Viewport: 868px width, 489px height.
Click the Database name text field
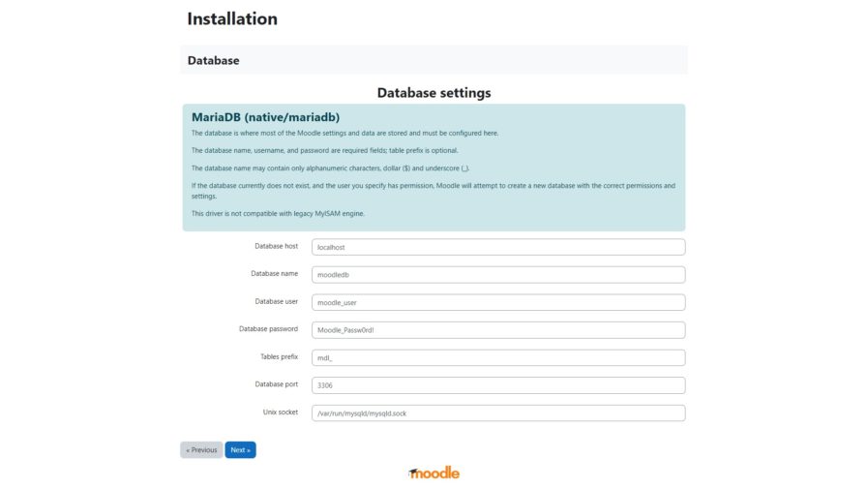(x=498, y=275)
